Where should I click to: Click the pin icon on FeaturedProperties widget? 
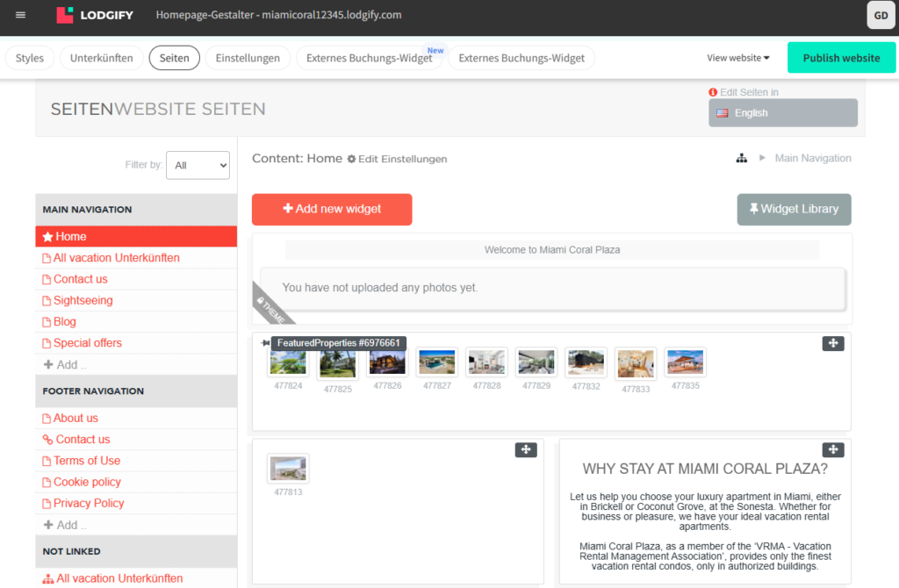pyautogui.click(x=265, y=343)
